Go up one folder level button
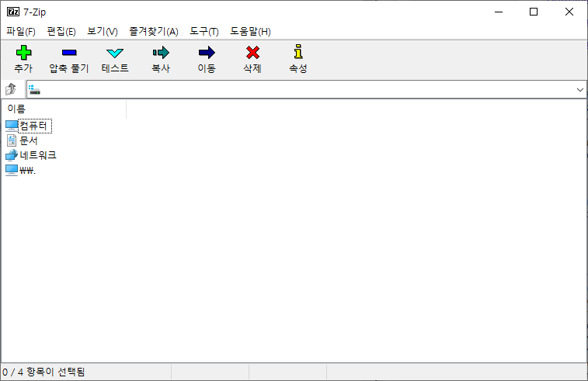 point(11,89)
